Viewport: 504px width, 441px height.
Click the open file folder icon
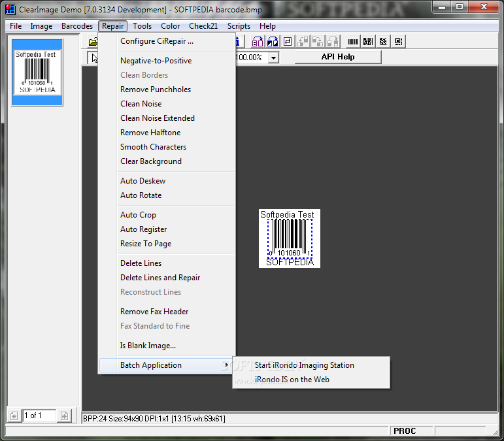(x=93, y=42)
